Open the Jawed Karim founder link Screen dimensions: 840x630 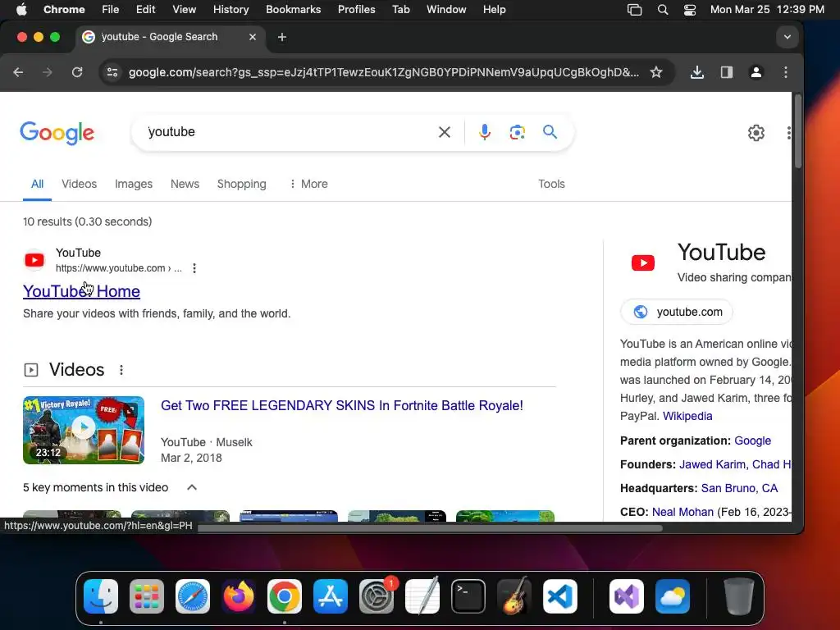coord(712,464)
